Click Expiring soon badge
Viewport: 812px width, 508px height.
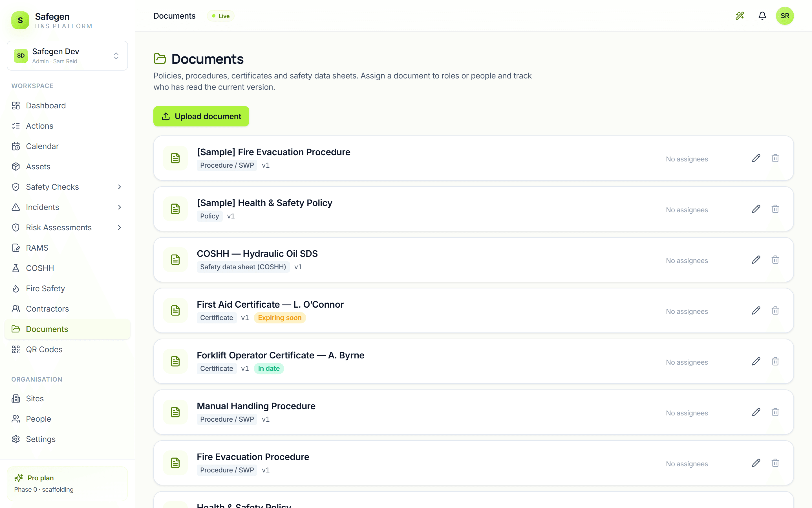click(280, 318)
